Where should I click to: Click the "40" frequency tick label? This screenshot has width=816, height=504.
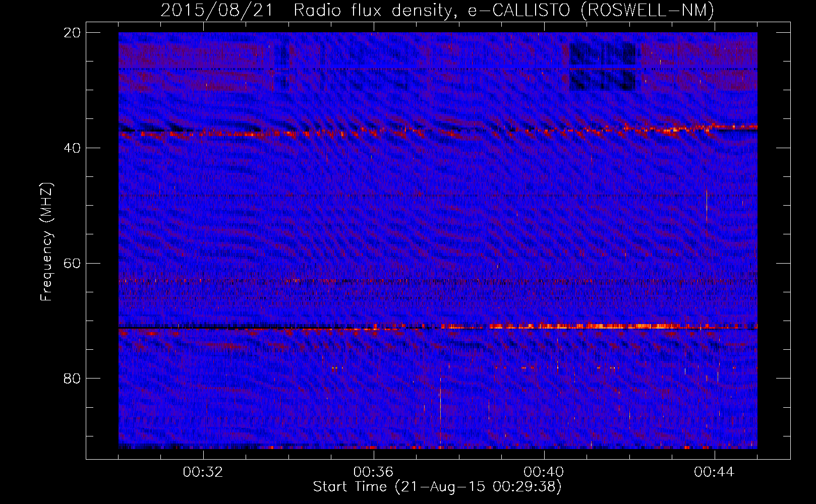point(72,148)
